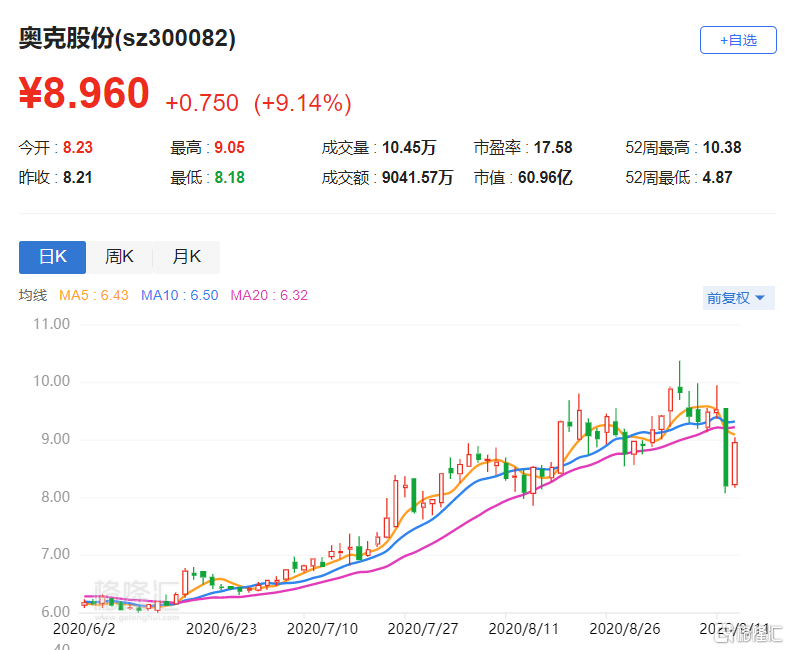Click previous close value 8.21
The height and width of the screenshot is (650, 789).
[77, 178]
